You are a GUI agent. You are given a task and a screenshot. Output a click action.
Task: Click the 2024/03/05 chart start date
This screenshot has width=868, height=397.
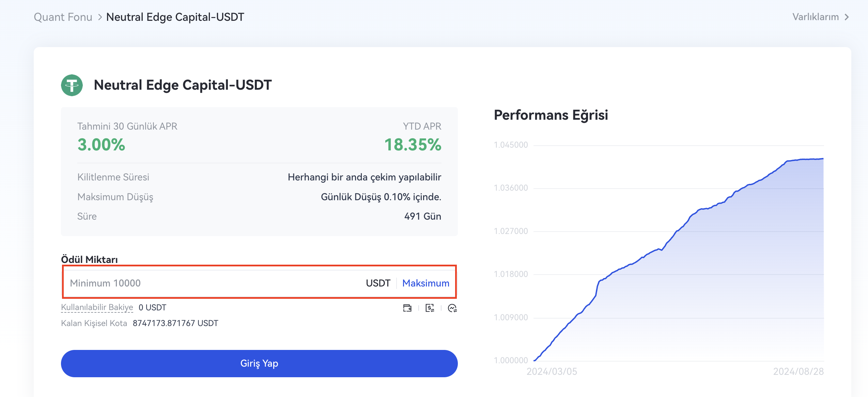(x=552, y=371)
